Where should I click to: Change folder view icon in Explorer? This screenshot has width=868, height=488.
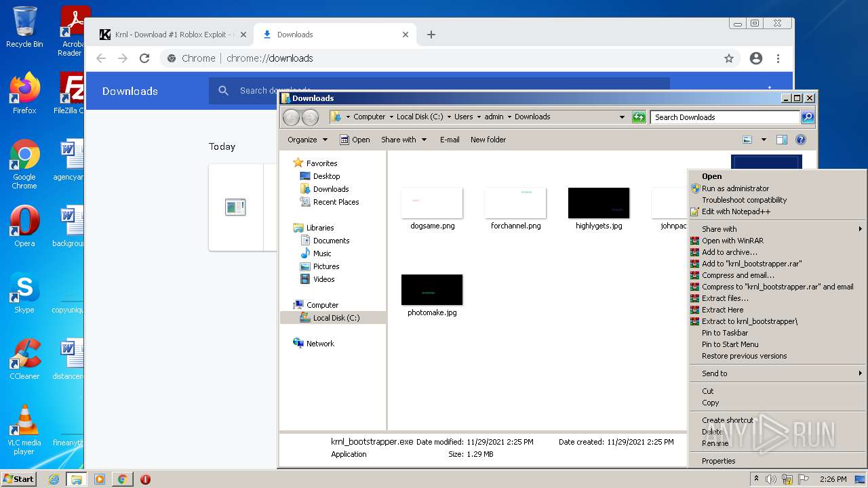coord(747,140)
